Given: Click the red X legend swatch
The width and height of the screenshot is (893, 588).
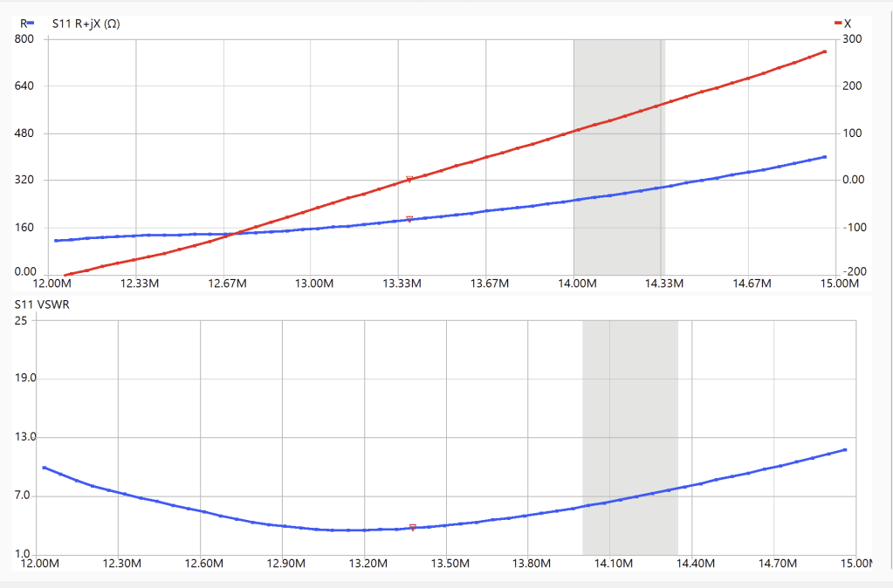Looking at the screenshot, I should point(837,24).
